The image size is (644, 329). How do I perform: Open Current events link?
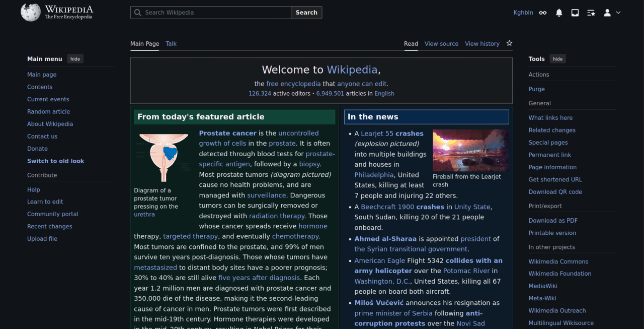[x=48, y=99]
